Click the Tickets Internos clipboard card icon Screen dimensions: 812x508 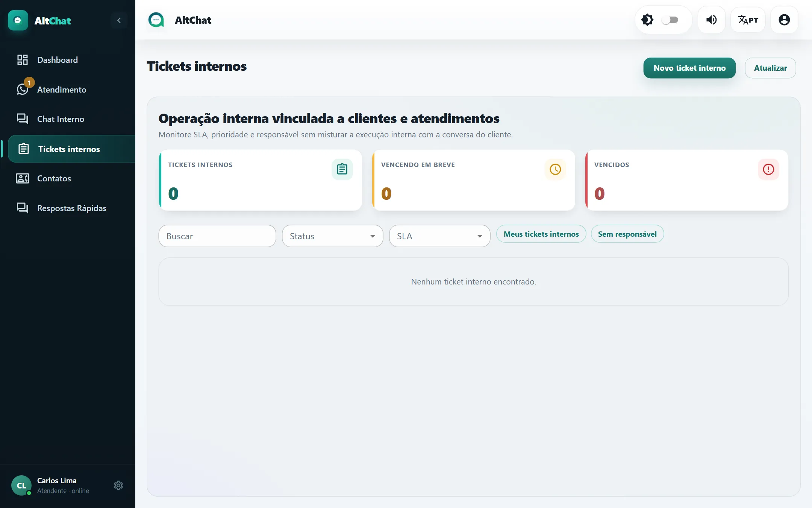pyautogui.click(x=342, y=169)
